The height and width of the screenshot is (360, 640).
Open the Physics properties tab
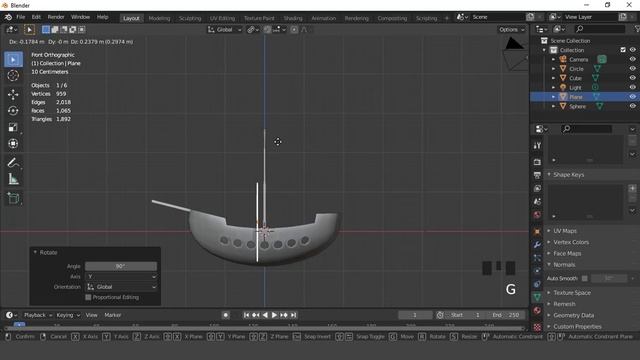pos(537,271)
